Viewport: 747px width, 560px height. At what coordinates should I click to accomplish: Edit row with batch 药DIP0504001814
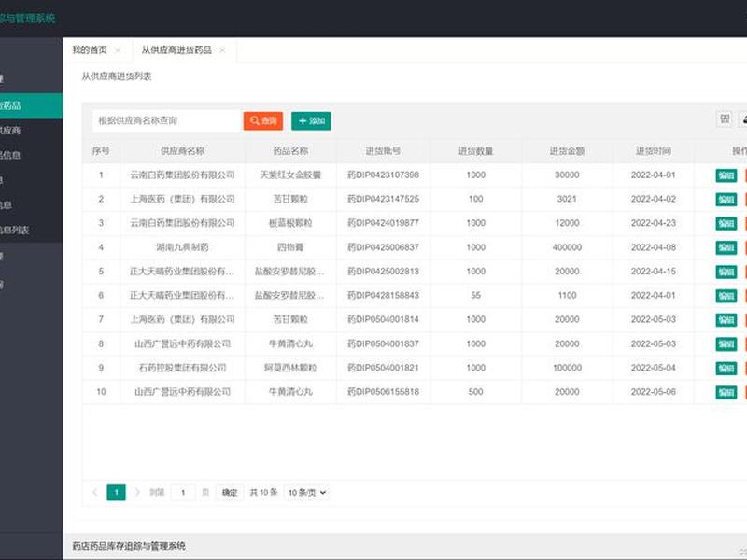click(726, 320)
